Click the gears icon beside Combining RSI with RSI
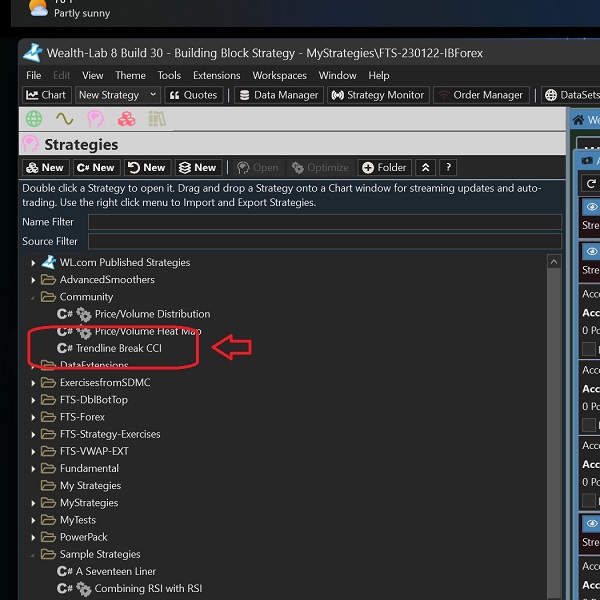The width and height of the screenshot is (600, 600). (84, 589)
